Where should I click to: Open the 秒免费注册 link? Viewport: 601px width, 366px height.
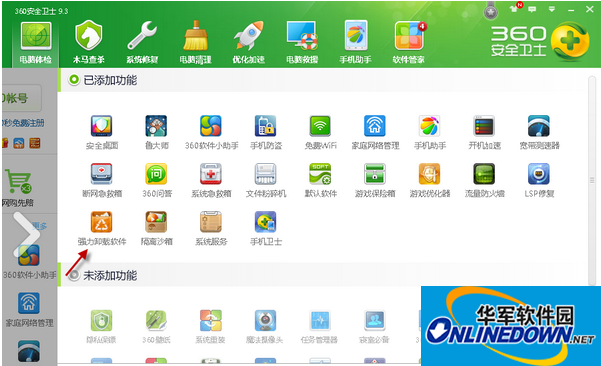[23, 123]
